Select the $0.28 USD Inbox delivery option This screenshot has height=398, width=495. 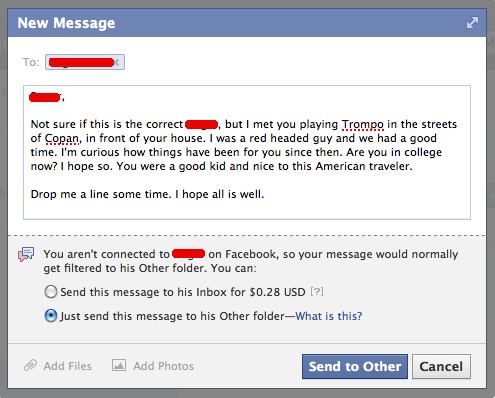[x=51, y=292]
